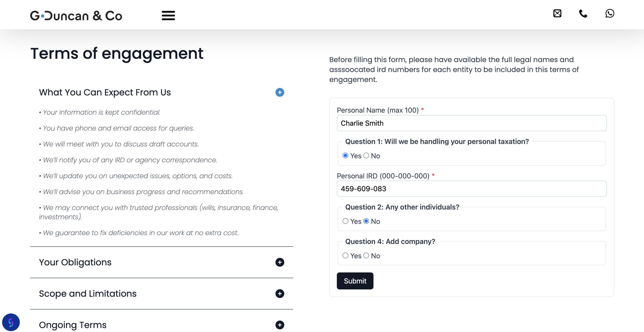644x332 pixels.
Task: Expand Scope and Limitations plus icon
Action: 280,294
